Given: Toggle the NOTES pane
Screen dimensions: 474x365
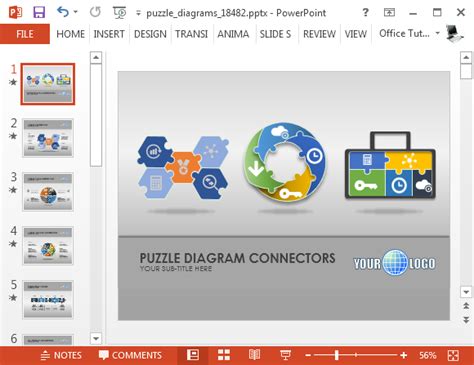Looking at the screenshot, I should (x=61, y=355).
